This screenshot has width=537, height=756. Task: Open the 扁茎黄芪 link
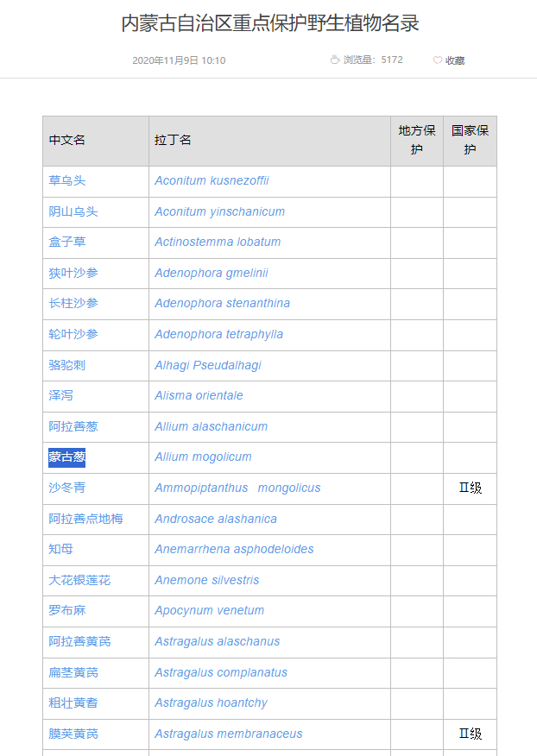click(73, 672)
